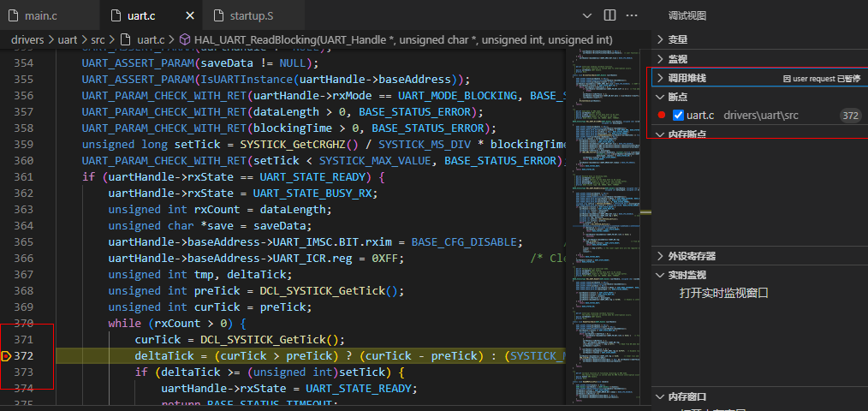The image size is (868, 411).
Task: Select the uart.c editor tab
Action: click(140, 15)
